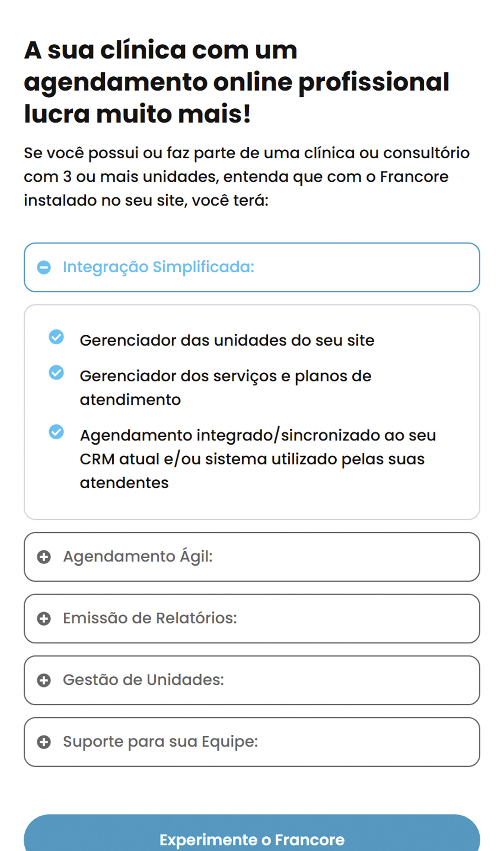Click checkmark next to Agendamento integrado/sincronizado

coord(56,431)
